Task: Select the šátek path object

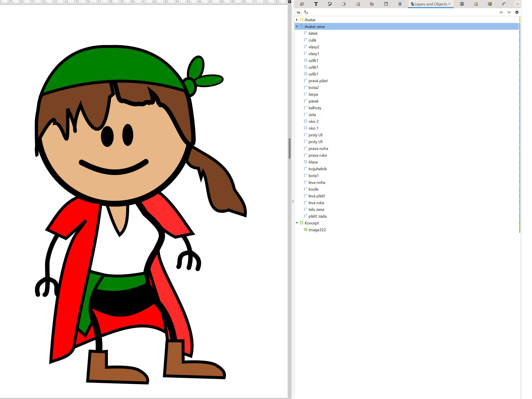Action: 313,33
